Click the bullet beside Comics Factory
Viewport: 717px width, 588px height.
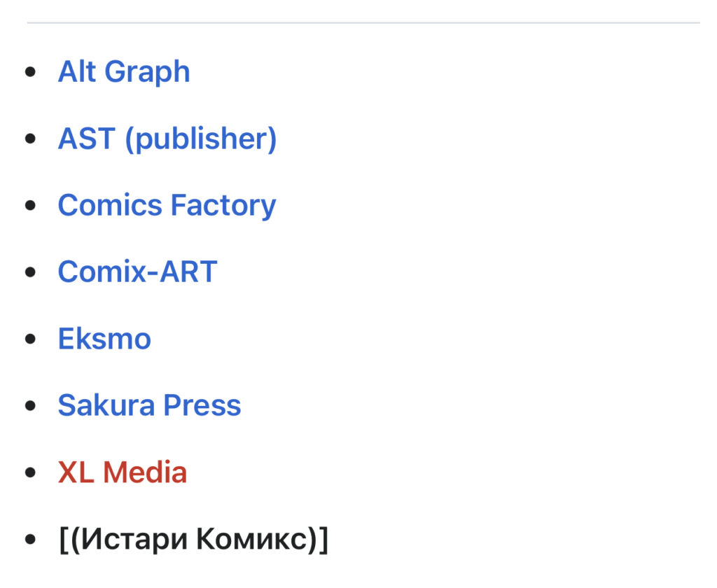tap(30, 206)
